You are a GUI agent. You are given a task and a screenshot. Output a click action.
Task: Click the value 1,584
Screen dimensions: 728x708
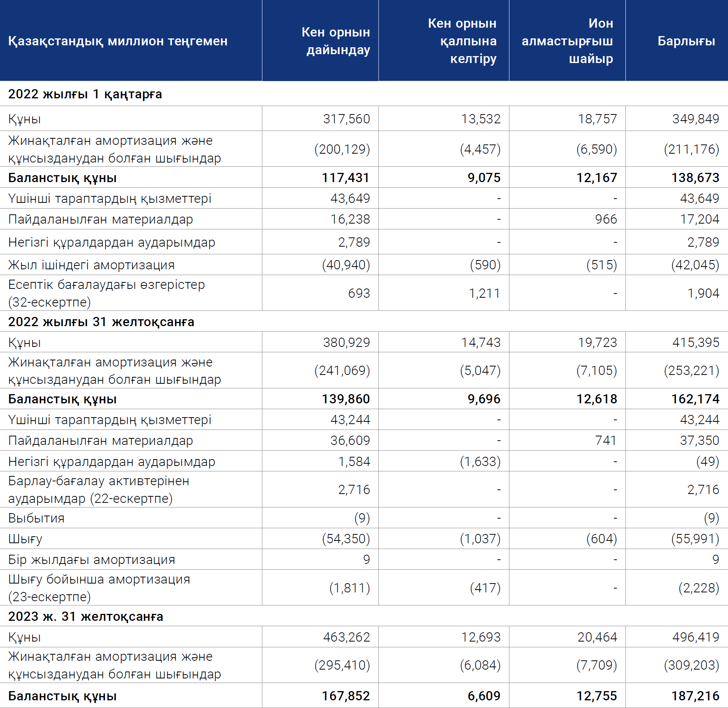tap(354, 461)
